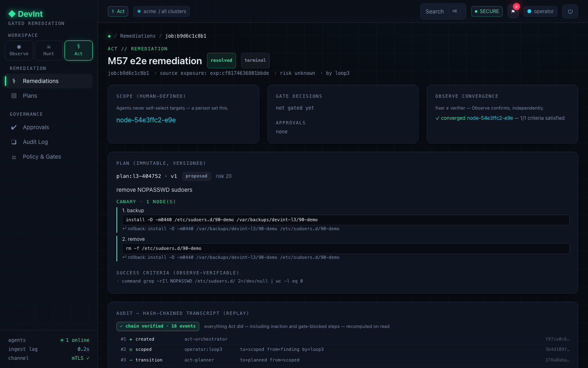Click the scoped event target icon
Viewport: 588px width, 368px height.
point(131,350)
